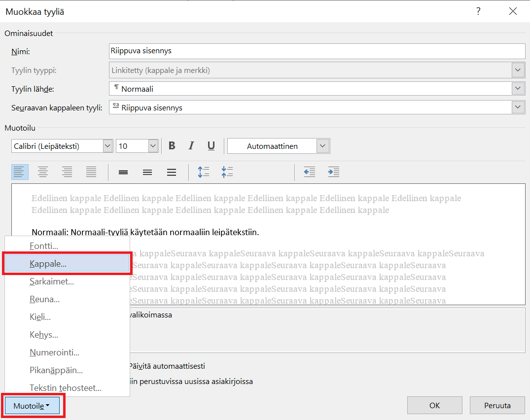Align paragraph text right
Screen dimensions: 530x420
coord(67,172)
